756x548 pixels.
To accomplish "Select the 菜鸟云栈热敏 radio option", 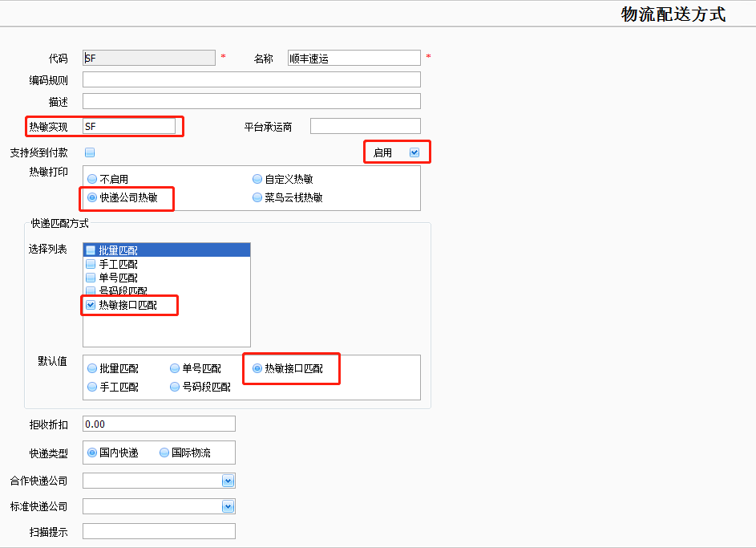I will (257, 197).
